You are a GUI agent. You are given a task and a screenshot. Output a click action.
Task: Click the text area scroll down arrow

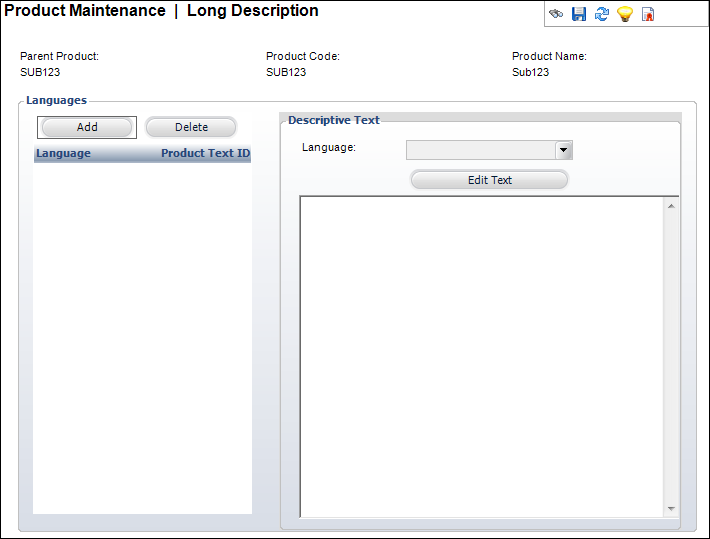tap(671, 508)
